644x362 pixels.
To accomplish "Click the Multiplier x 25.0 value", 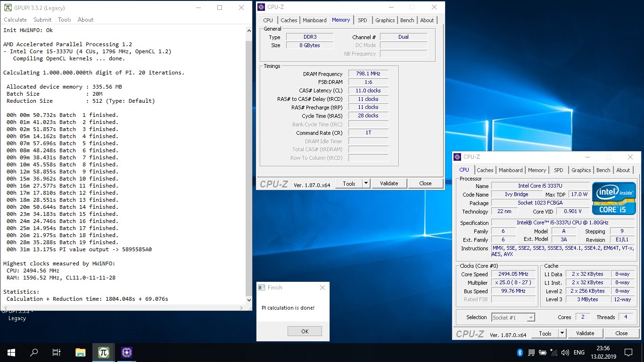I will pyautogui.click(x=513, y=282).
